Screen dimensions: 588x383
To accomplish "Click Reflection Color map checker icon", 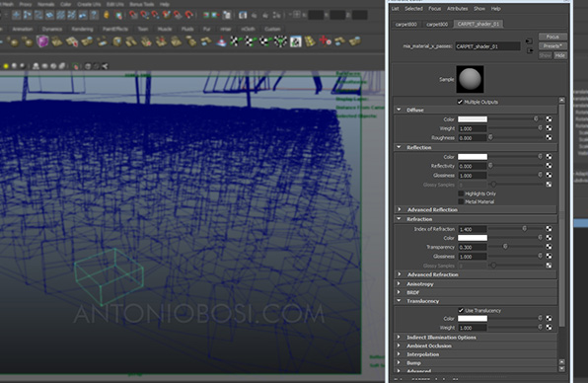I will pos(549,156).
